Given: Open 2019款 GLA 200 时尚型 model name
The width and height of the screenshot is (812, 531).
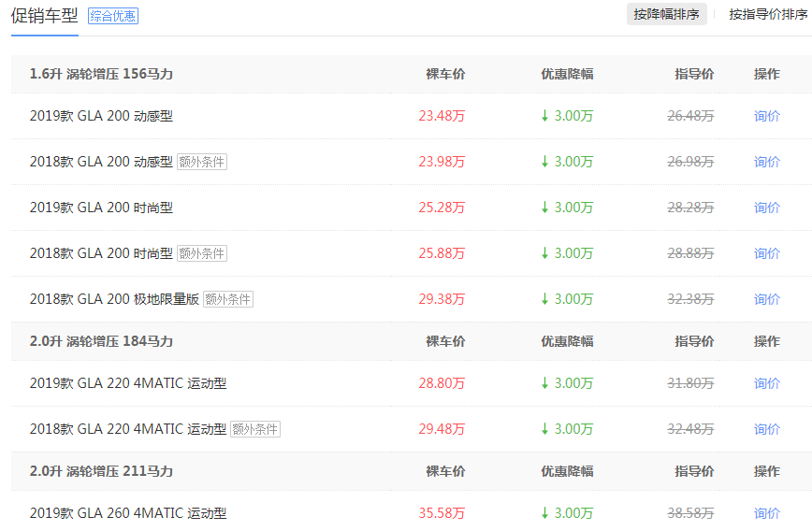Looking at the screenshot, I should coord(101,208).
